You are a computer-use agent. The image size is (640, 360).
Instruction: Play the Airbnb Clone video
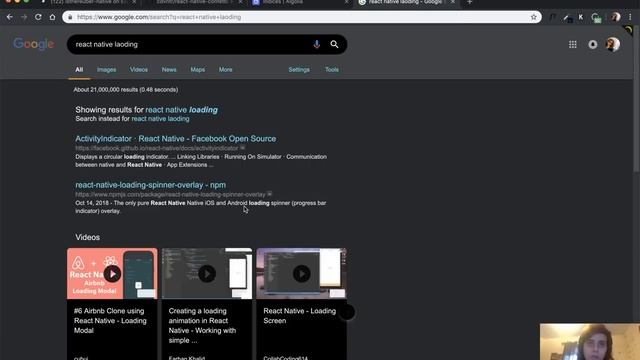point(112,273)
